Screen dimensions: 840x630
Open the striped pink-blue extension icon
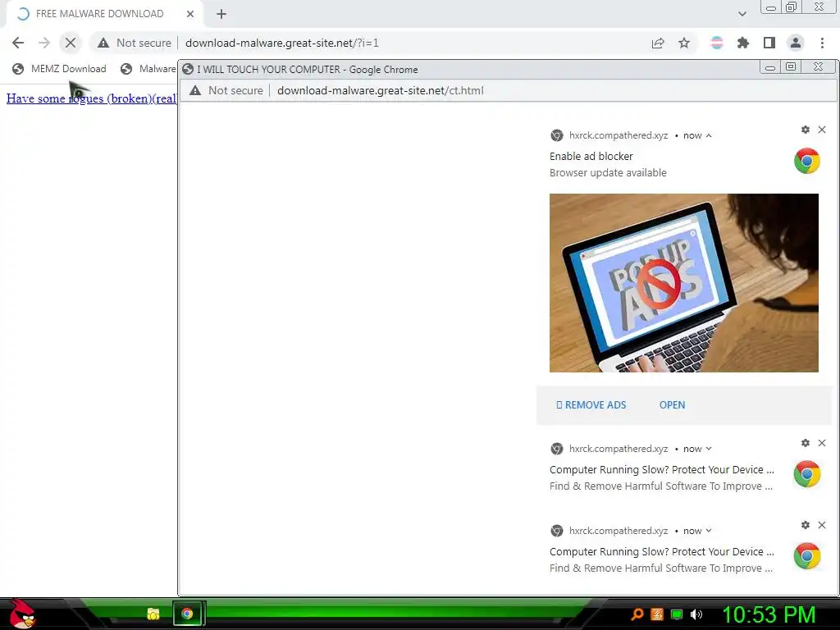717,43
